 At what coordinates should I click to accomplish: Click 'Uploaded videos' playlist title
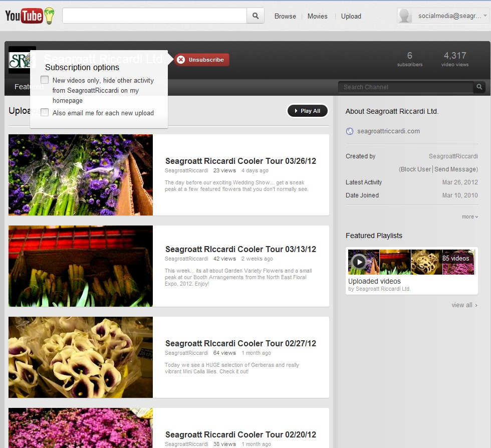coord(374,281)
